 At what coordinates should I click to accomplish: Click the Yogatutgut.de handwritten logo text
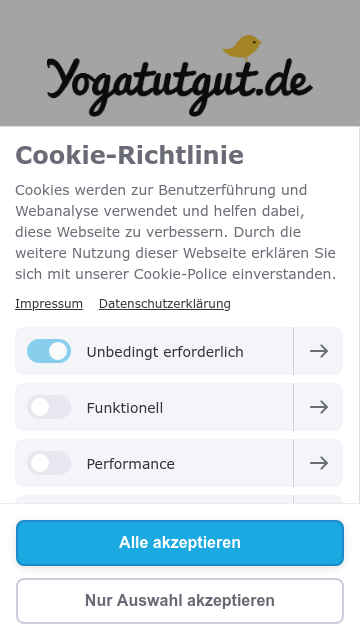180,86
